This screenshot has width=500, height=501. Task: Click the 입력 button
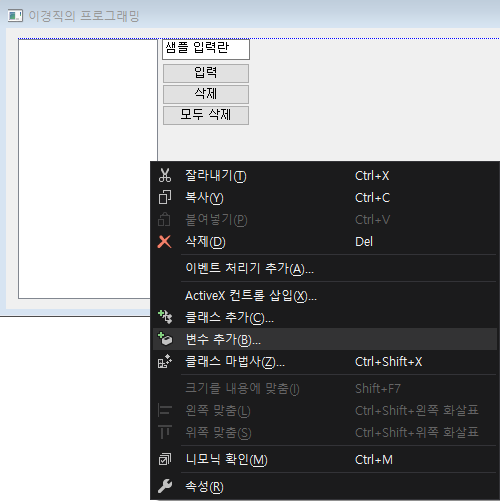pos(206,73)
